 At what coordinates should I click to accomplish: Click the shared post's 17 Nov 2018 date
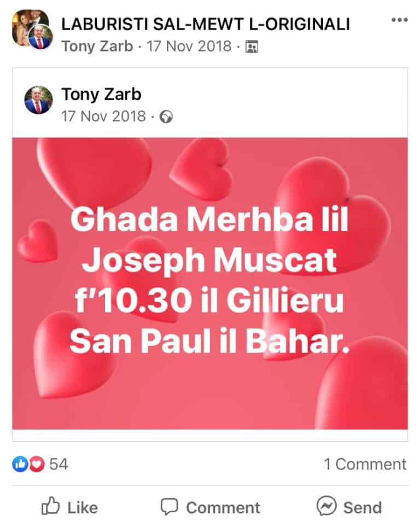coord(103,117)
